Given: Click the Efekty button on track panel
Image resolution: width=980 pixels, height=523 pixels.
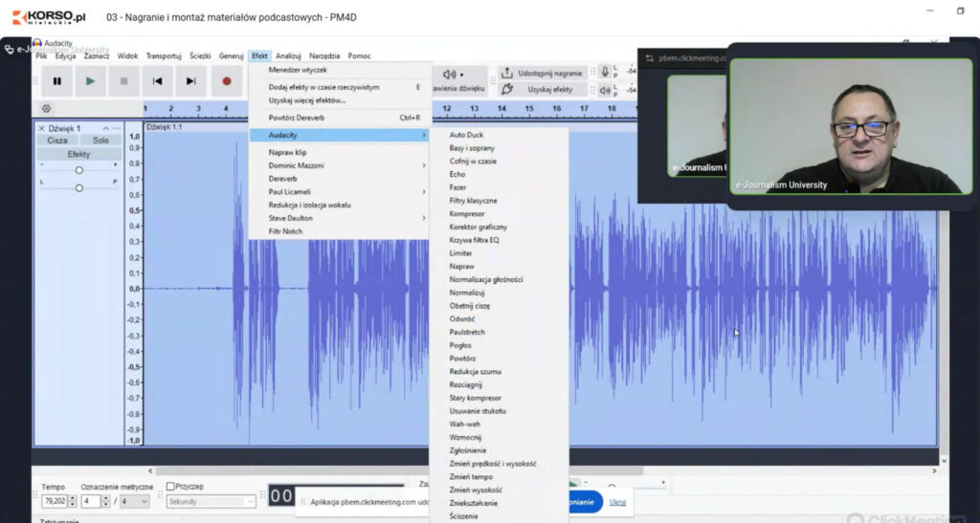Looking at the screenshot, I should 78,154.
